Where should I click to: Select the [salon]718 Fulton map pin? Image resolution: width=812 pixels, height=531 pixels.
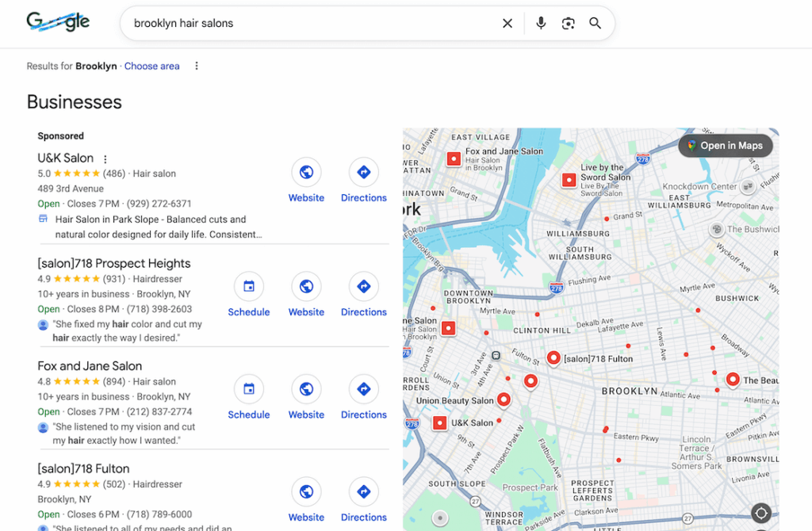pyautogui.click(x=553, y=358)
